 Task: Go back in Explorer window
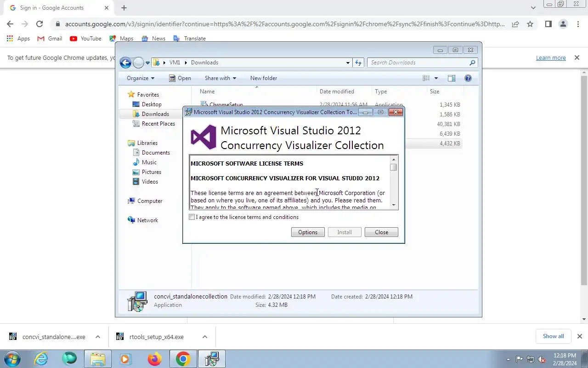pos(125,63)
